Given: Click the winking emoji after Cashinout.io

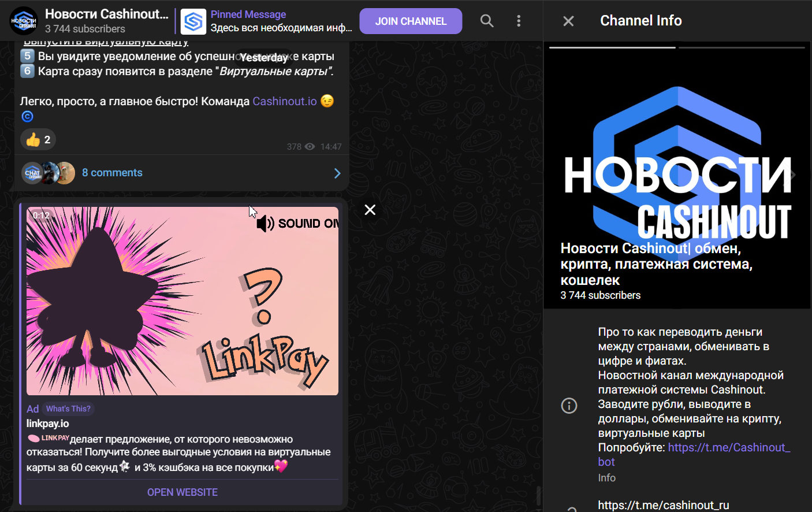Looking at the screenshot, I should pos(327,101).
